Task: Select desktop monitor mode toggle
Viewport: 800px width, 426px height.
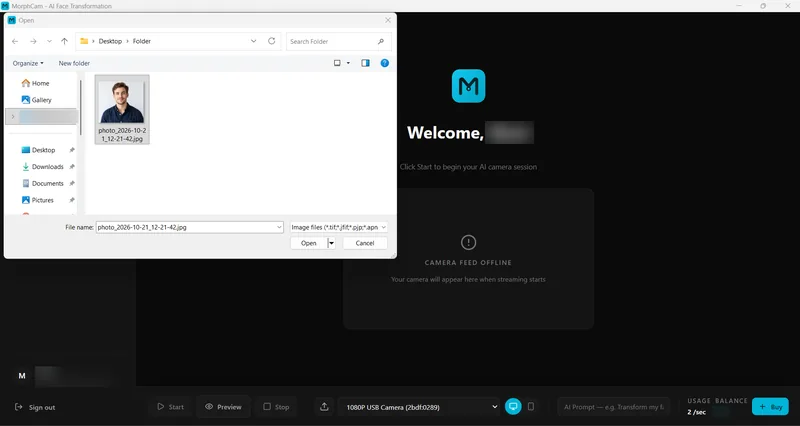Action: [513, 407]
